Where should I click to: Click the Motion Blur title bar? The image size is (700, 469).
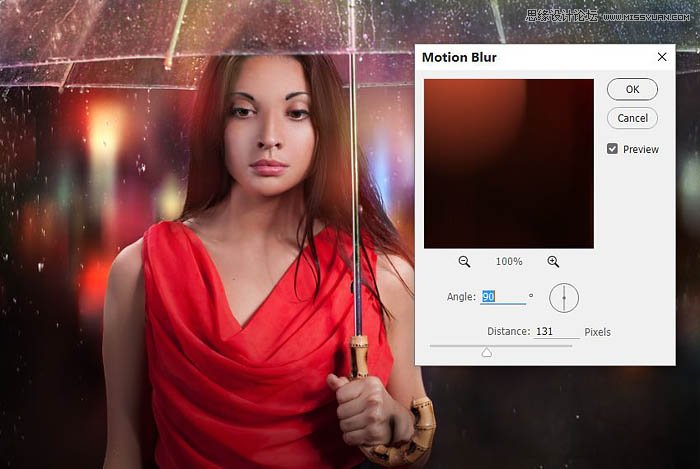[530, 58]
